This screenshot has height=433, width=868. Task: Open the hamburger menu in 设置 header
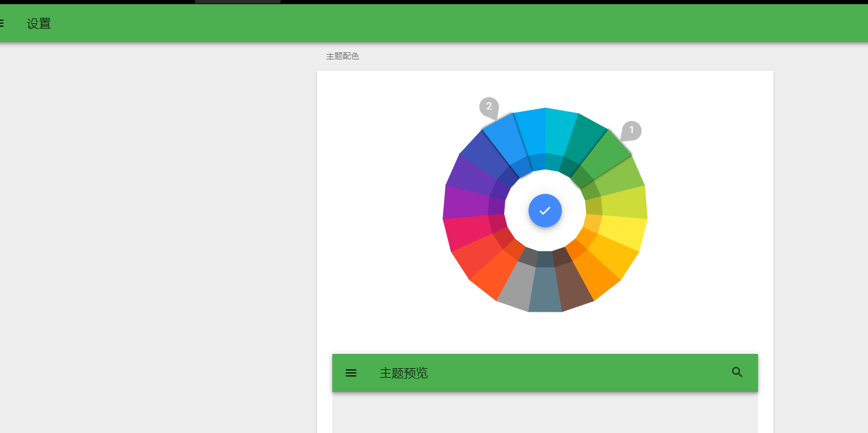click(x=1, y=24)
